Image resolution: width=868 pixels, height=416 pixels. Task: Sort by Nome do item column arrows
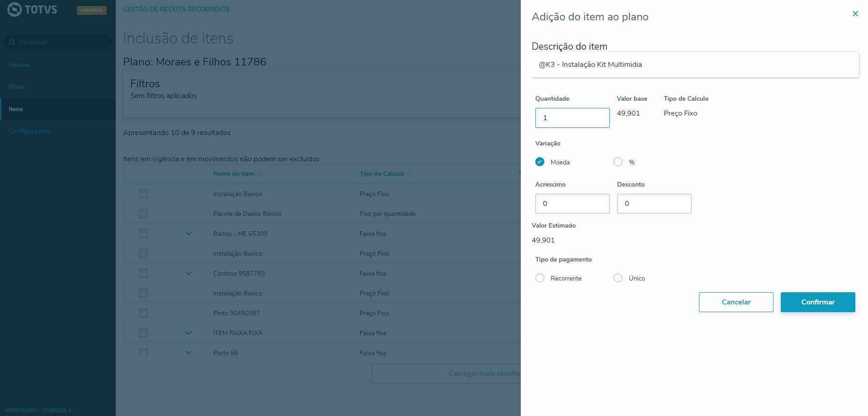coord(259,173)
